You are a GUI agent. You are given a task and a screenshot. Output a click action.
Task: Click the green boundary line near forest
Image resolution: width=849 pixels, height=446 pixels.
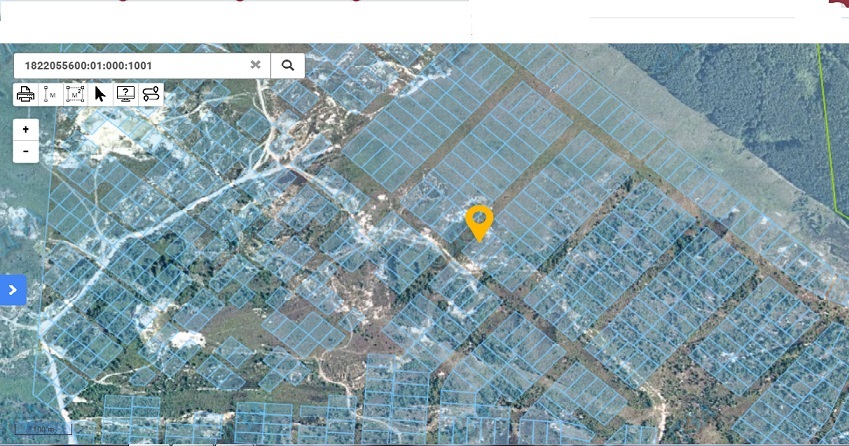[828, 130]
